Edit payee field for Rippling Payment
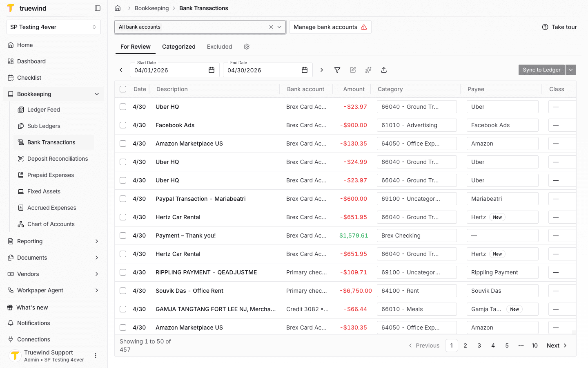The width and height of the screenshot is (588, 368). tap(502, 272)
